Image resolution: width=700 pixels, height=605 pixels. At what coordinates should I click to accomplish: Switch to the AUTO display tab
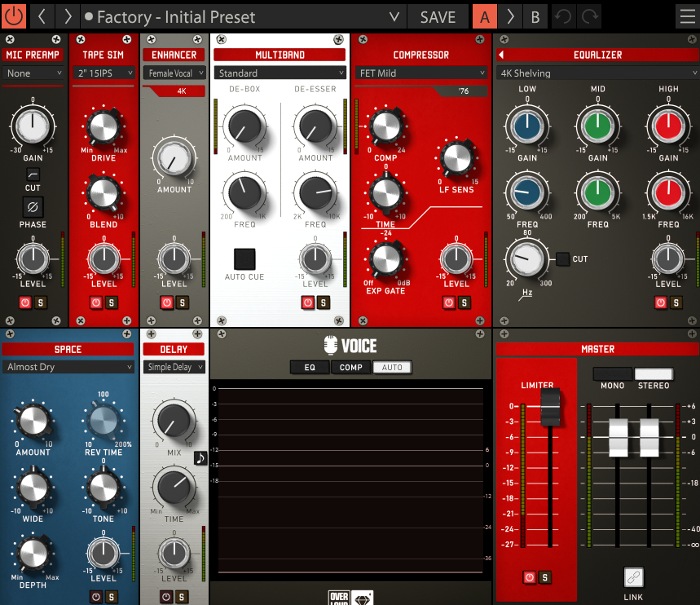[x=392, y=367]
